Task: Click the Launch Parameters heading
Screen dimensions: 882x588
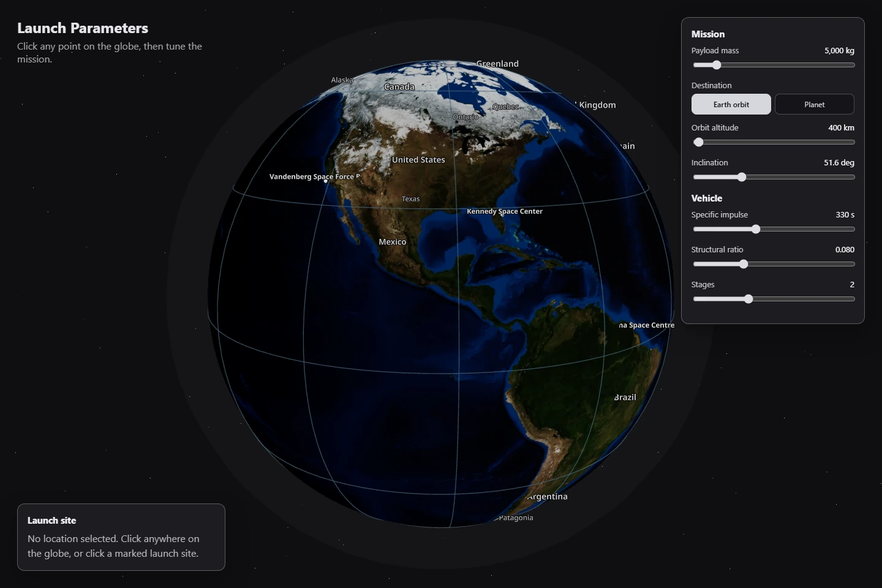Action: pos(83,28)
